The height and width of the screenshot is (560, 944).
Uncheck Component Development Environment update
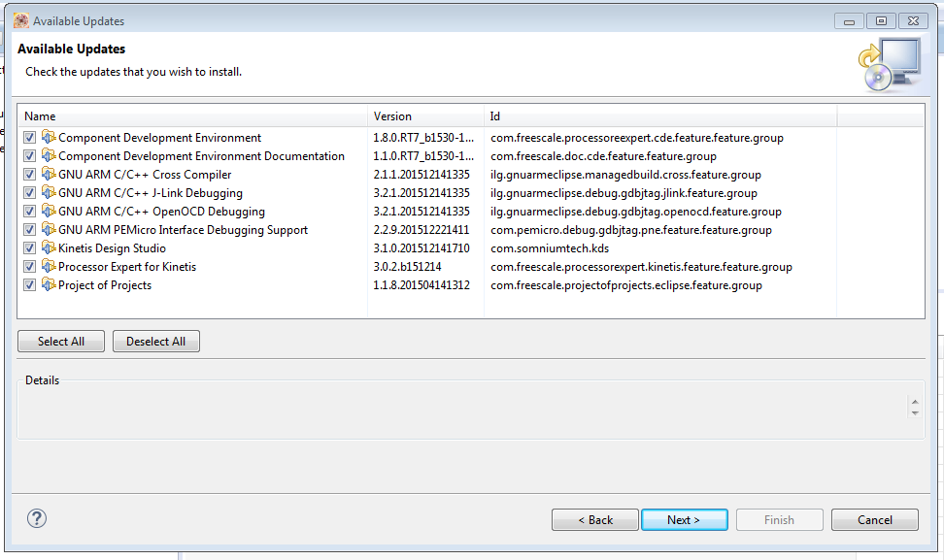point(29,138)
